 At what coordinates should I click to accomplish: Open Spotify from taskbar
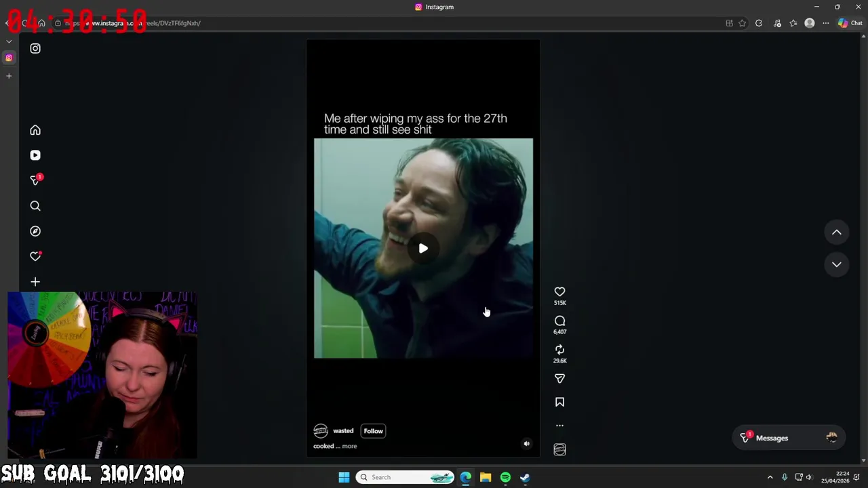[505, 477]
